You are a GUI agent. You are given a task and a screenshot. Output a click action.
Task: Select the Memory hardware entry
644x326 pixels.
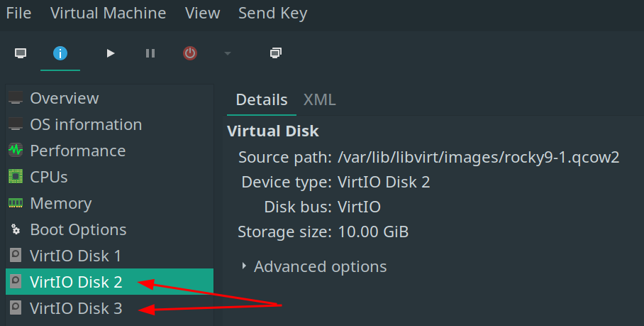(60, 203)
